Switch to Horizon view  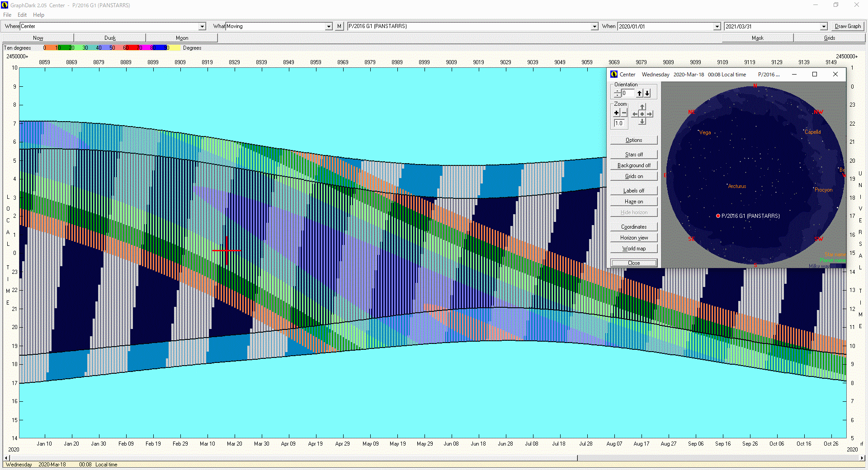click(x=634, y=238)
